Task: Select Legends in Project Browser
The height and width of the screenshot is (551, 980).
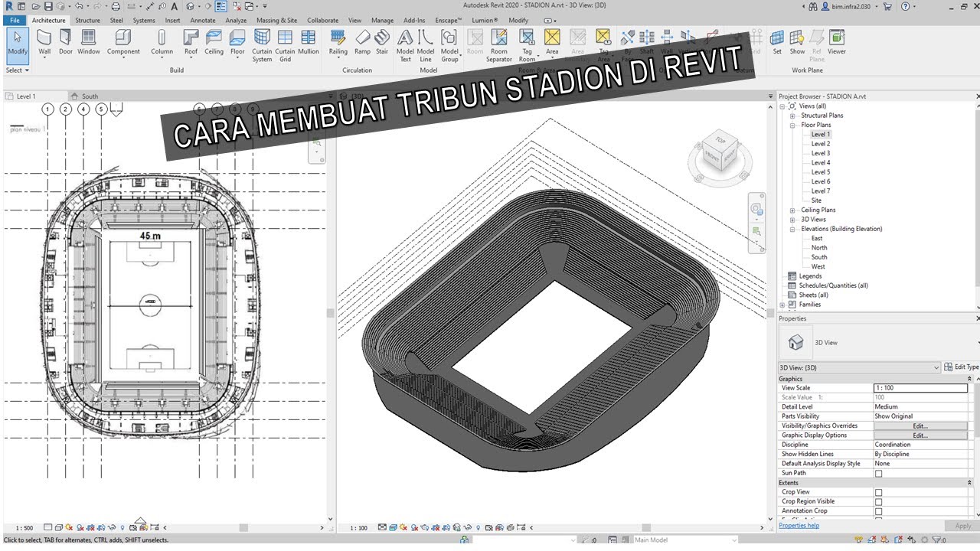Action: point(810,276)
